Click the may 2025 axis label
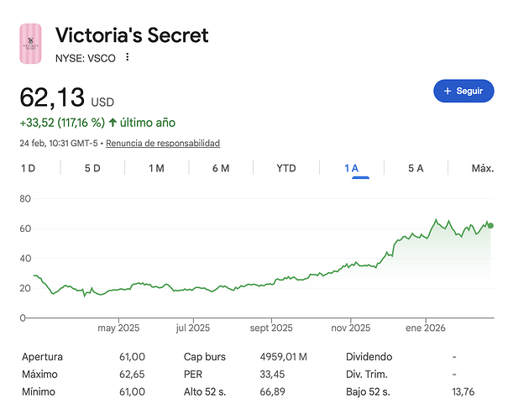Screen dimensions: 508x420 (118, 328)
